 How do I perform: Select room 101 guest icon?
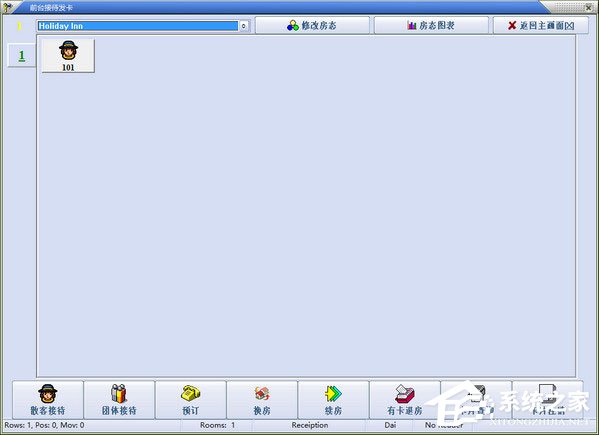click(x=68, y=55)
